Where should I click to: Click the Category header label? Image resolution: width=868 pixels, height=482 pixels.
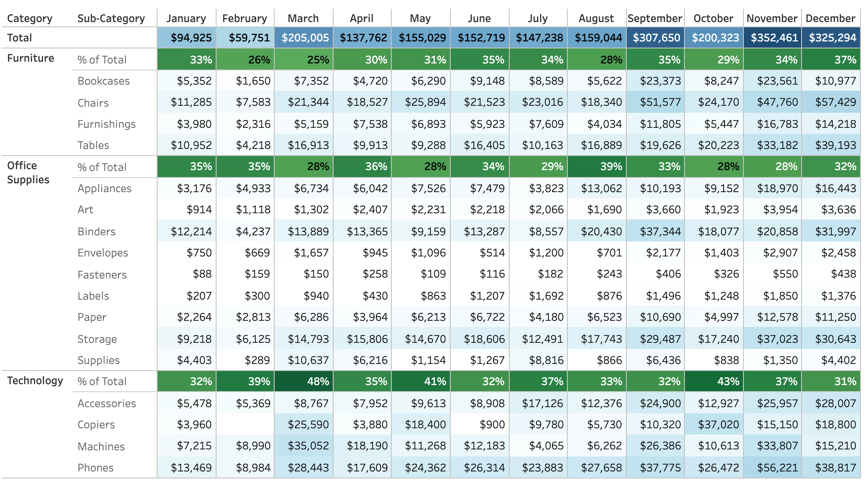coord(29,19)
